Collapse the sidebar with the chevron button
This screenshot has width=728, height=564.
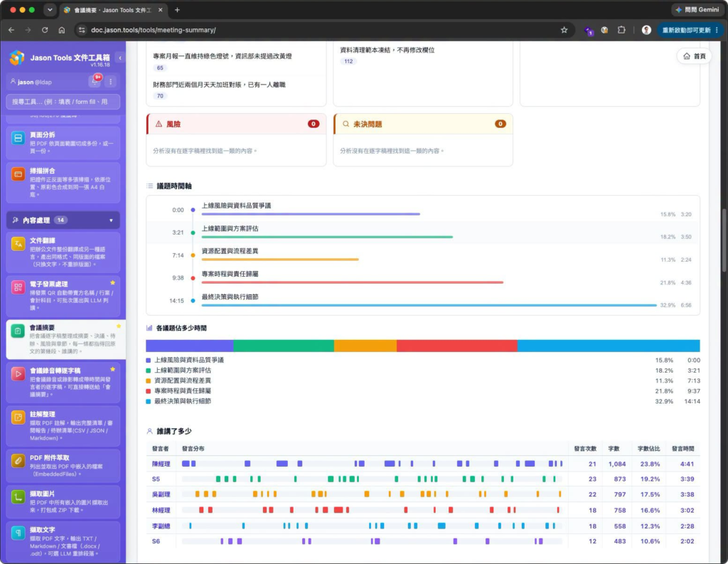point(120,58)
